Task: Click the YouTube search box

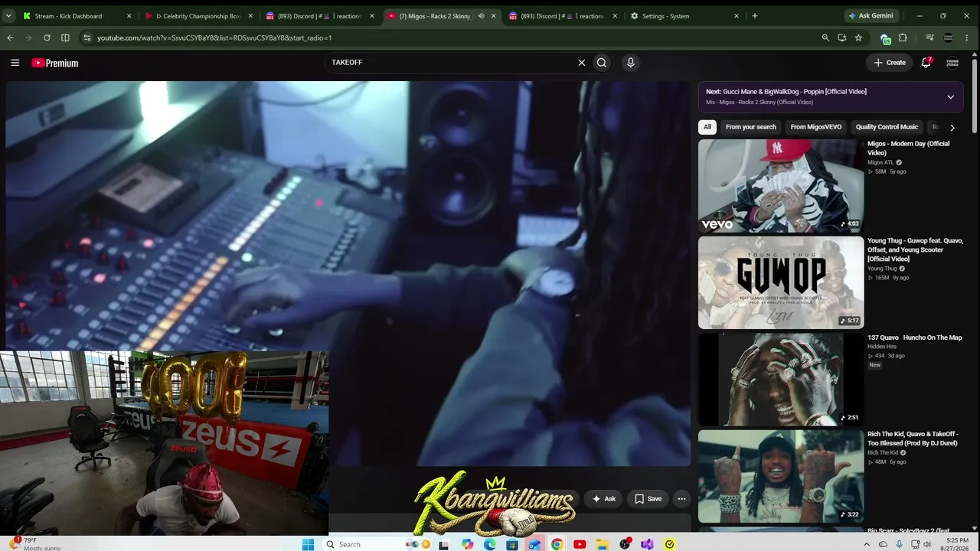Action: pos(452,63)
